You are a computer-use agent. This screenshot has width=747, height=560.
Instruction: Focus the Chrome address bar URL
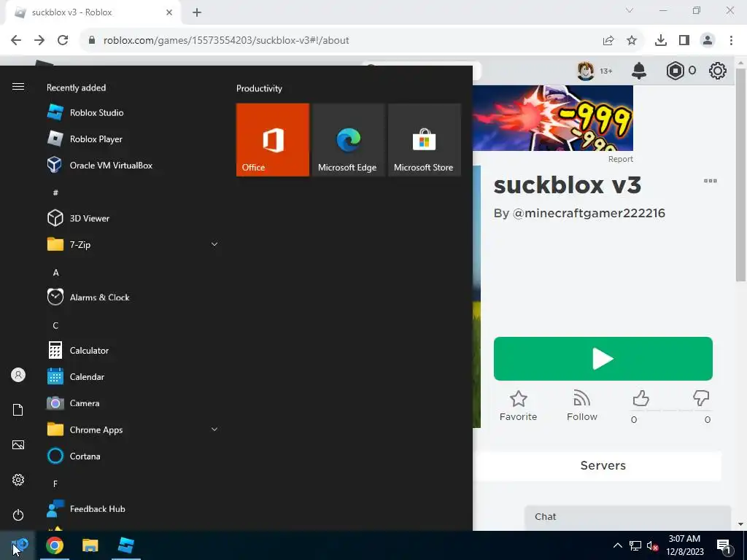226,41
